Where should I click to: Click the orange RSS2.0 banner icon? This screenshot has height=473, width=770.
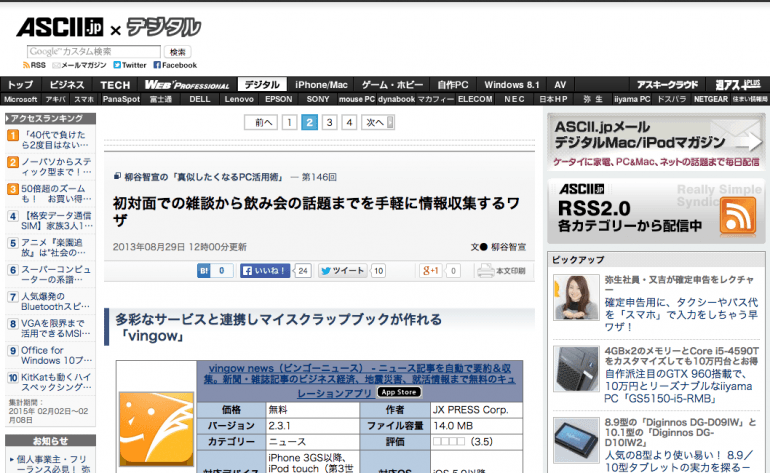click(738, 216)
